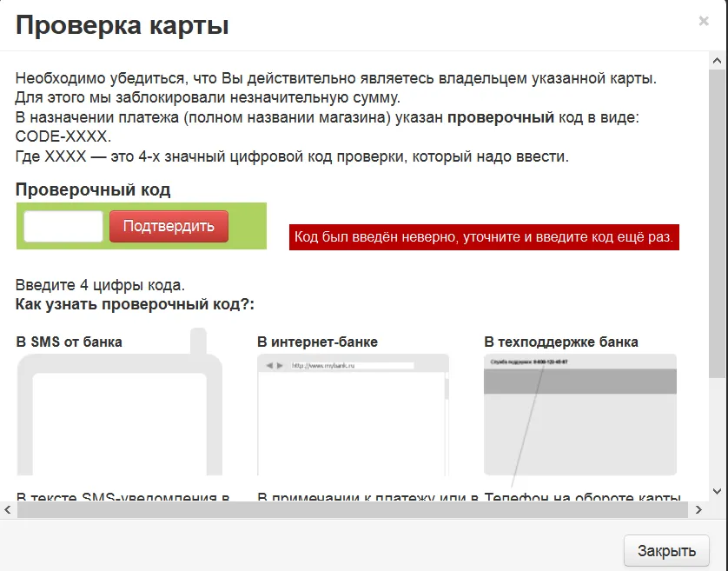Image resolution: width=728 pixels, height=571 pixels.
Task: Click the mybank.ru address bar illustration
Action: [x=353, y=366]
